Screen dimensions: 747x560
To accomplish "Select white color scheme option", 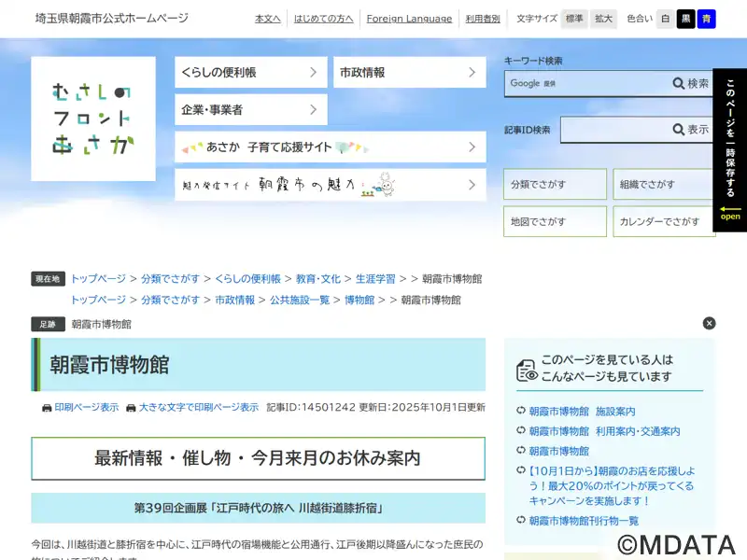I will [665, 19].
